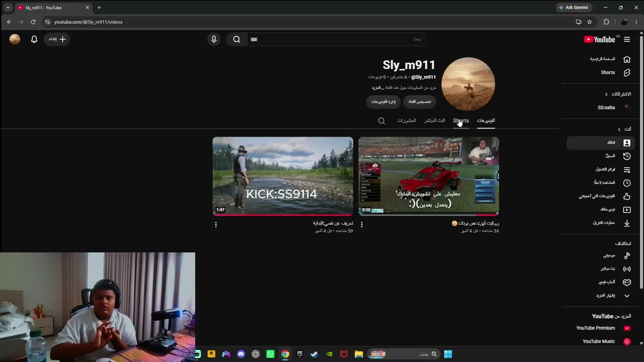The height and width of the screenshot is (362, 644).
Task: Select the Videos (الفيديوهات) channel tab
Action: [486, 121]
